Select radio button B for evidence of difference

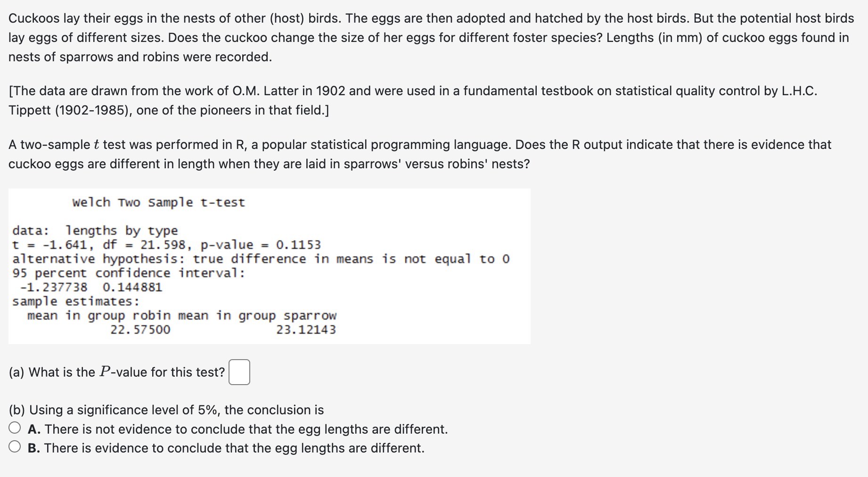(16, 448)
